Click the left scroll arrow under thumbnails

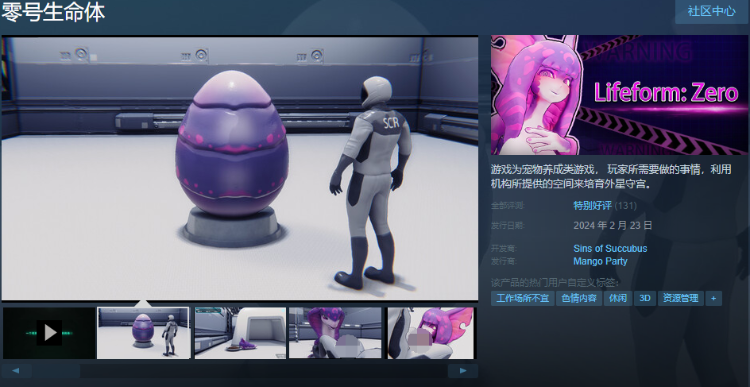tap(16, 371)
